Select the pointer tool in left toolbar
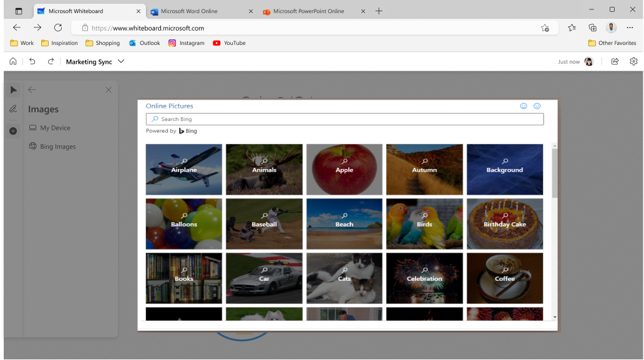The width and height of the screenshot is (644, 360). pyautogui.click(x=13, y=90)
